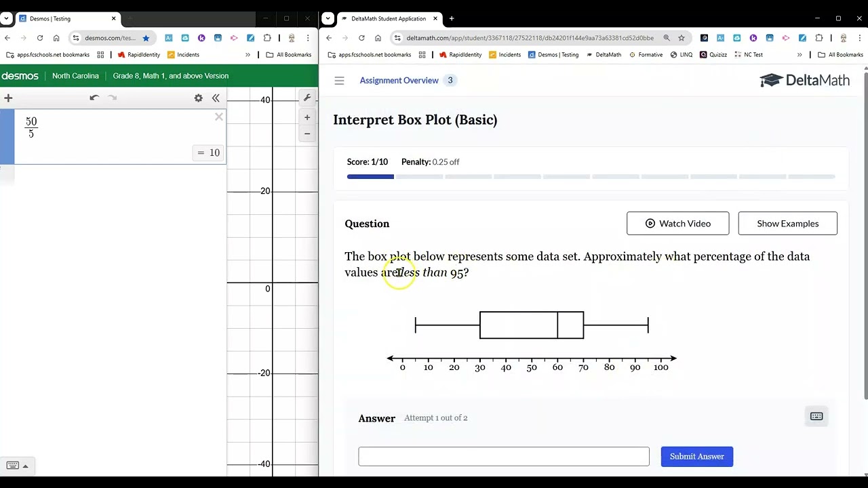This screenshot has width=868, height=488.
Task: Expand hidden bookmarks chevron in Desmos window
Action: 248,55
